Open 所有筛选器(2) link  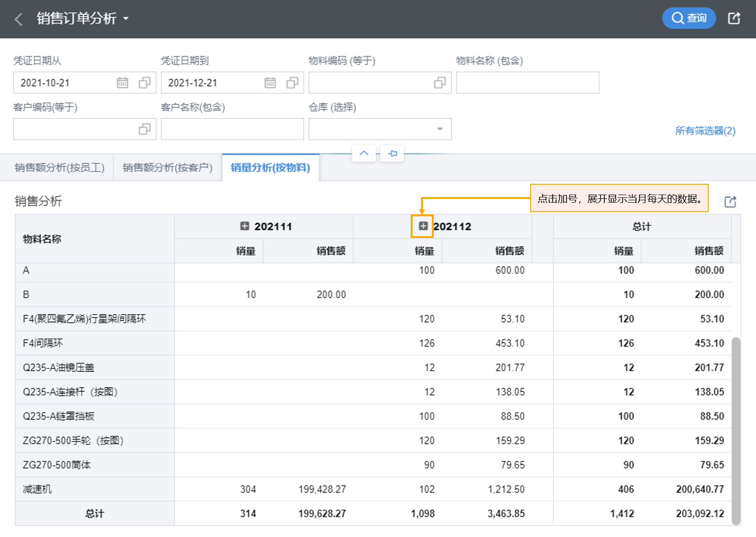click(x=705, y=131)
